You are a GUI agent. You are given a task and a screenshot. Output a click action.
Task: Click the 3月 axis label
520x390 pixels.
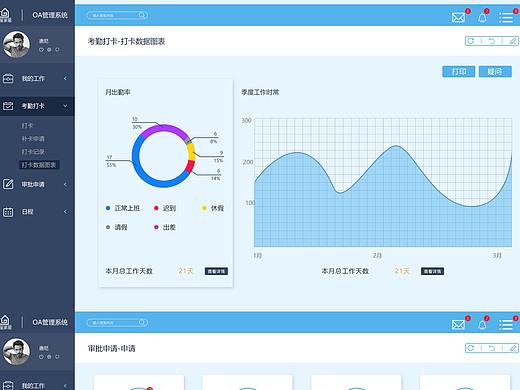(497, 255)
